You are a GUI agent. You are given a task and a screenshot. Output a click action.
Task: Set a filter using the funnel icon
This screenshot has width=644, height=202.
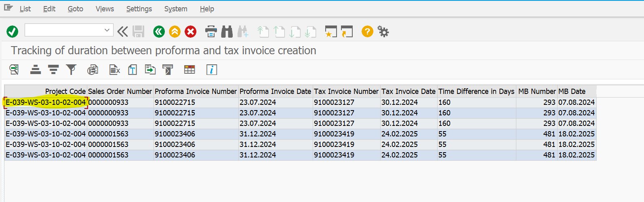click(x=71, y=70)
